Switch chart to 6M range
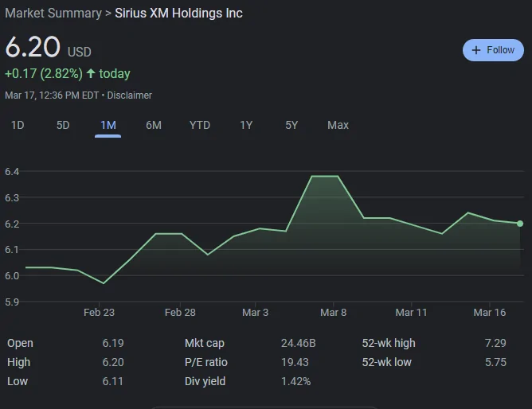Screen dimensions: 532x409 (x=154, y=125)
